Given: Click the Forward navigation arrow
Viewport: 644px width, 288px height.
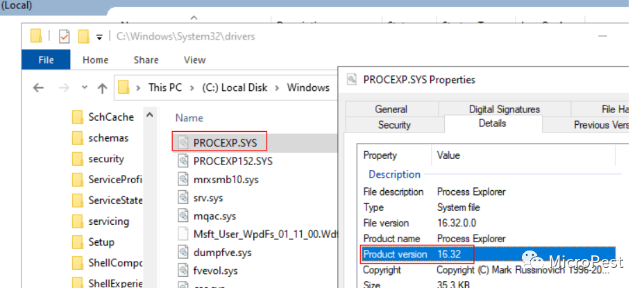Looking at the screenshot, I should click(65, 87).
